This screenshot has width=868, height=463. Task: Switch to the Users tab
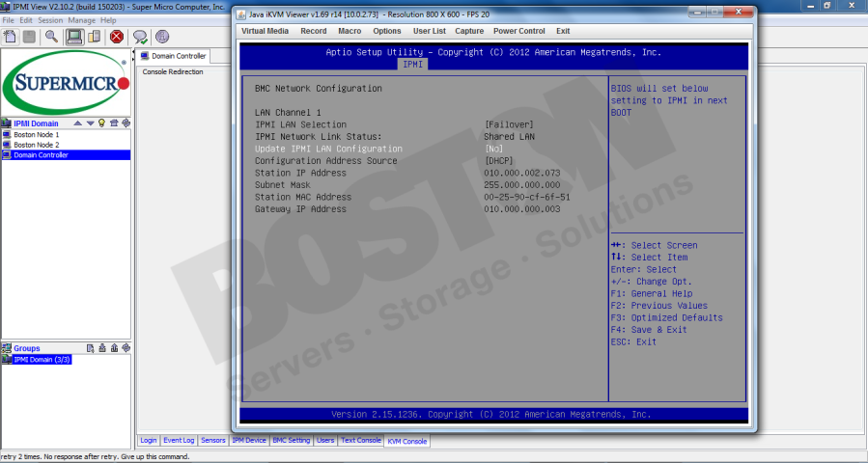click(x=325, y=440)
